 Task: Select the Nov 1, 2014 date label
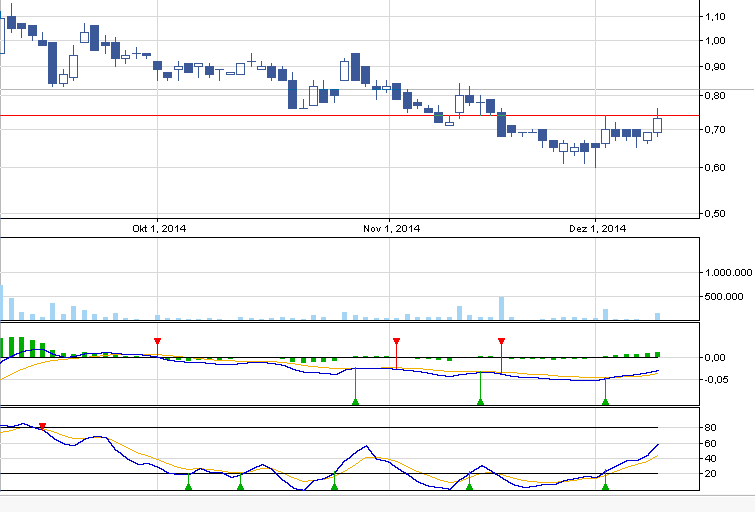(x=391, y=229)
